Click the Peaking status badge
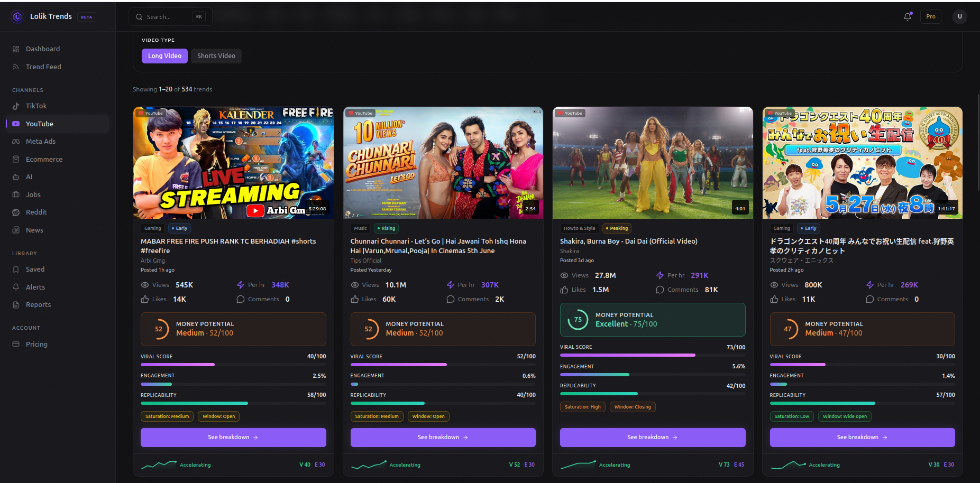The height and width of the screenshot is (483, 980). pyautogui.click(x=617, y=228)
